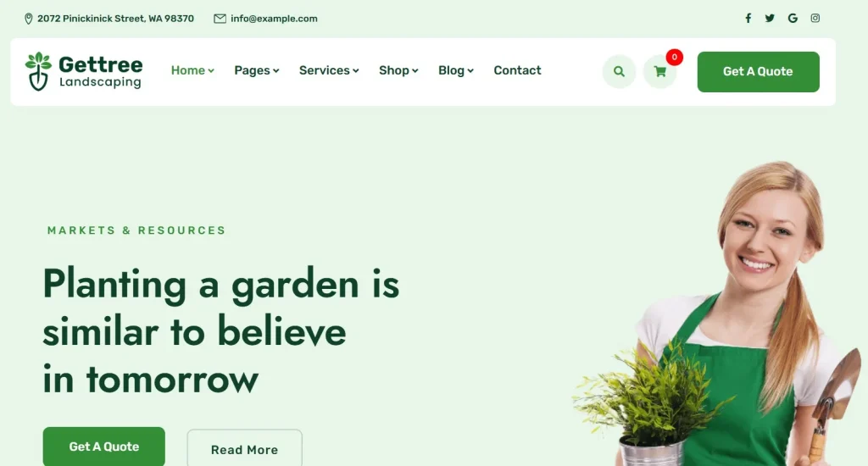This screenshot has height=466, width=868.
Task: Expand the Services dropdown menu
Action: 329,70
